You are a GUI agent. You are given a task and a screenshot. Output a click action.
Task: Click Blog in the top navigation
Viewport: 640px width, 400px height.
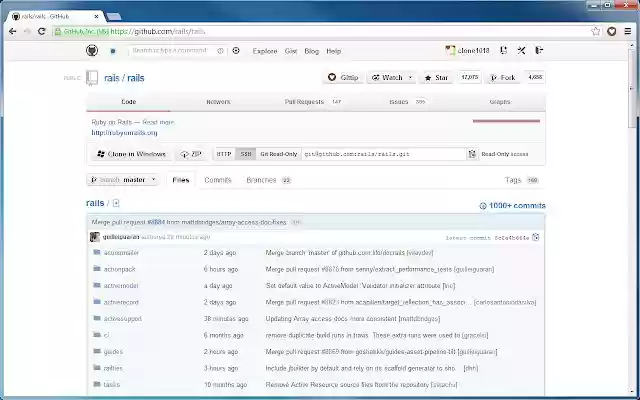click(311, 51)
